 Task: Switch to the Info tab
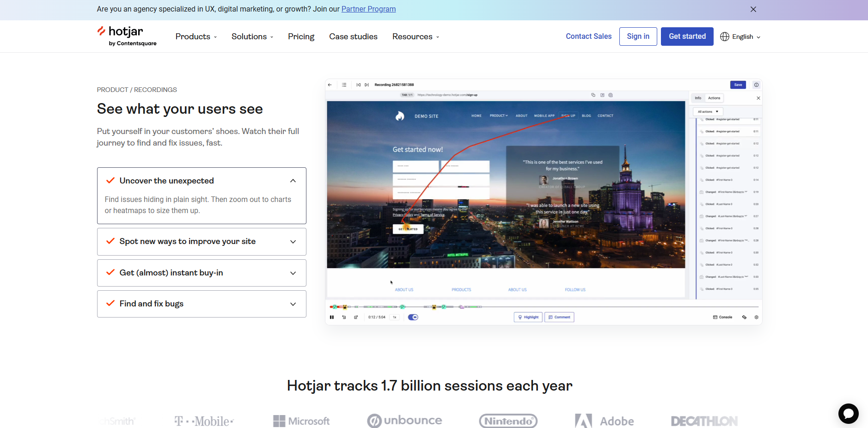[x=698, y=98]
